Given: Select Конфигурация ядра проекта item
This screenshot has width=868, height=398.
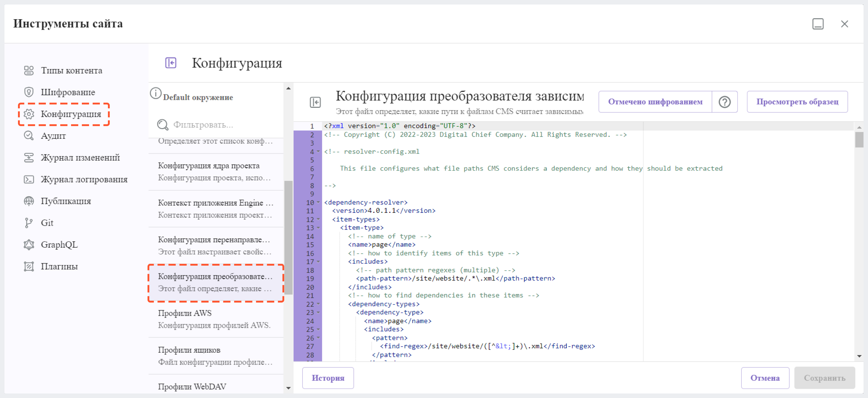Looking at the screenshot, I should tap(216, 172).
